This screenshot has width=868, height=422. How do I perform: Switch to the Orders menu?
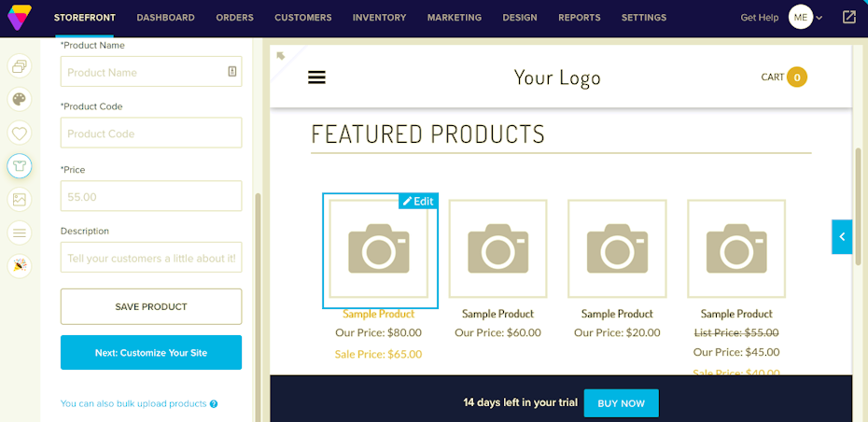(234, 18)
